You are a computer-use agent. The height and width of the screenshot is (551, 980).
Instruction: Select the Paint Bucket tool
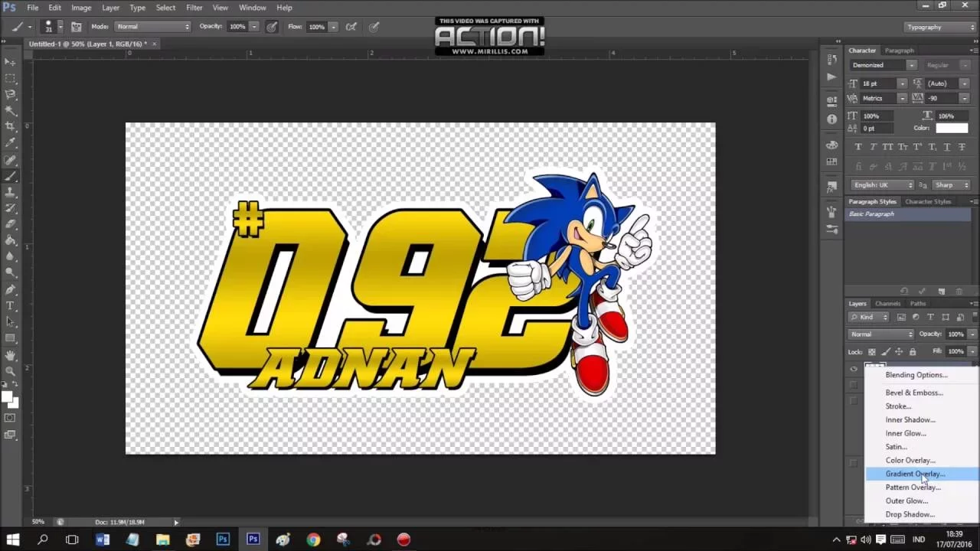pyautogui.click(x=10, y=240)
